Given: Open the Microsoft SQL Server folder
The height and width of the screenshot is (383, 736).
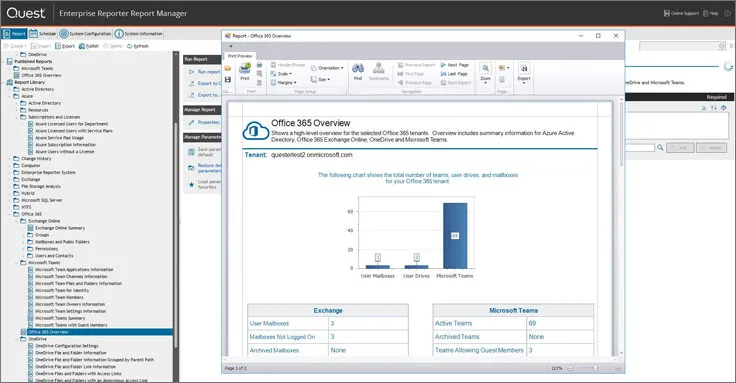Looking at the screenshot, I should pyautogui.click(x=42, y=200).
